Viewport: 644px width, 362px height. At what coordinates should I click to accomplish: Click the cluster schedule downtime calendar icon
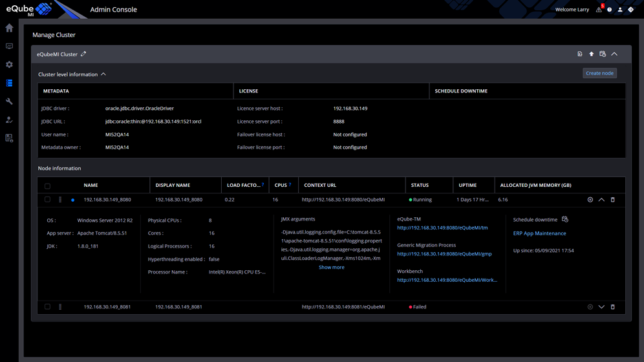tap(603, 54)
